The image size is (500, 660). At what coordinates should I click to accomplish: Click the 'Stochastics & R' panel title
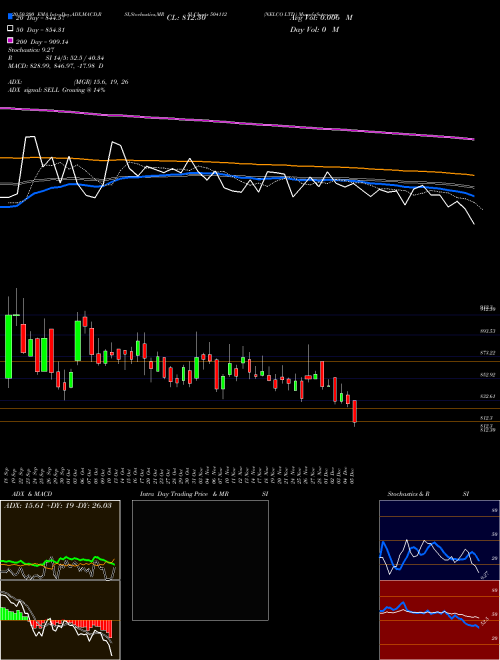tap(409, 494)
